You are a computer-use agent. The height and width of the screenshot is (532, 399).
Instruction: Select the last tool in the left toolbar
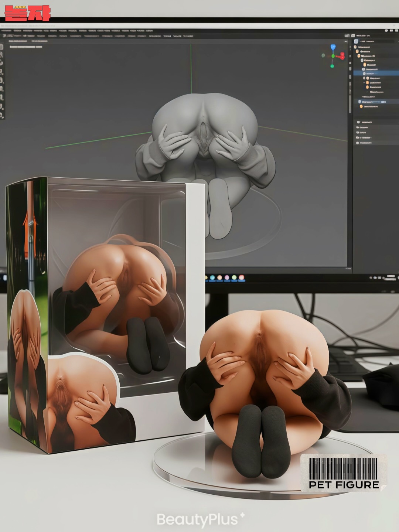point(1,115)
